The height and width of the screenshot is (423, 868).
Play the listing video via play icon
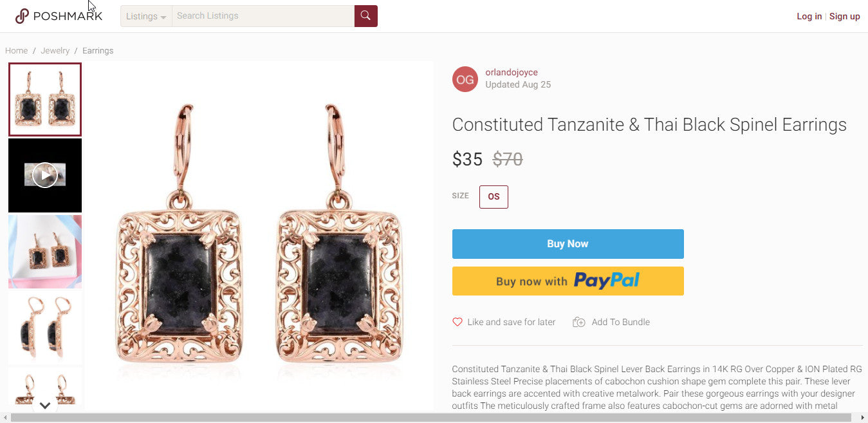44,174
